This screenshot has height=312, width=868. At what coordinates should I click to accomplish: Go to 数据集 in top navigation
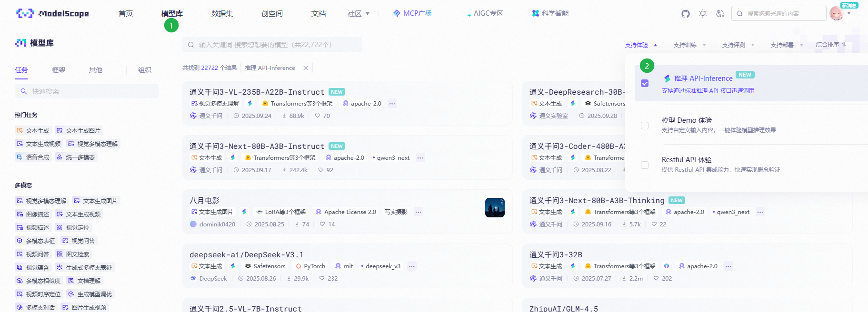[x=222, y=14]
